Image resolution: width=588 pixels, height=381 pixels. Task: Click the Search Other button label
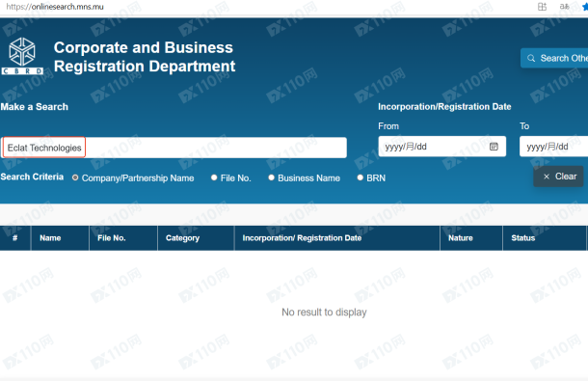point(564,58)
